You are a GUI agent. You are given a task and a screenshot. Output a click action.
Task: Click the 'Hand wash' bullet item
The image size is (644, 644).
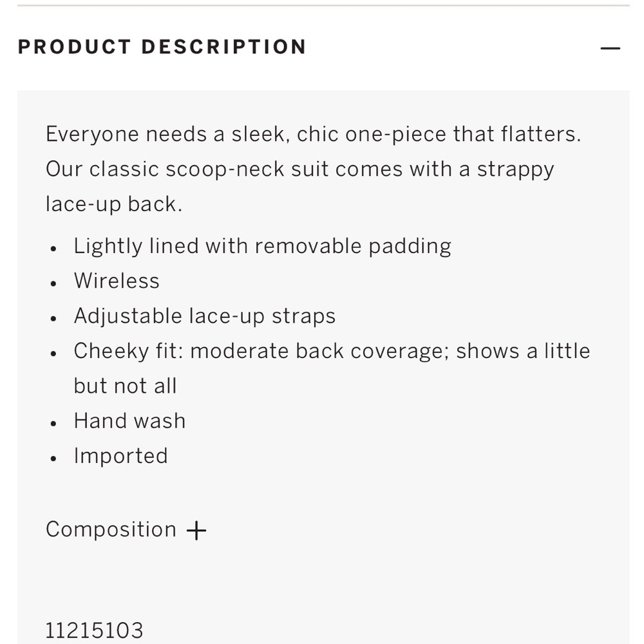point(130,421)
